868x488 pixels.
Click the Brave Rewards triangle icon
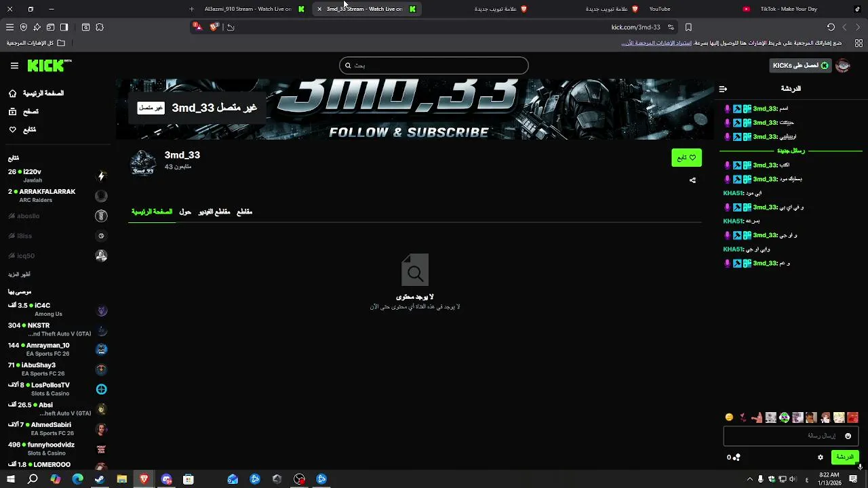click(x=197, y=26)
